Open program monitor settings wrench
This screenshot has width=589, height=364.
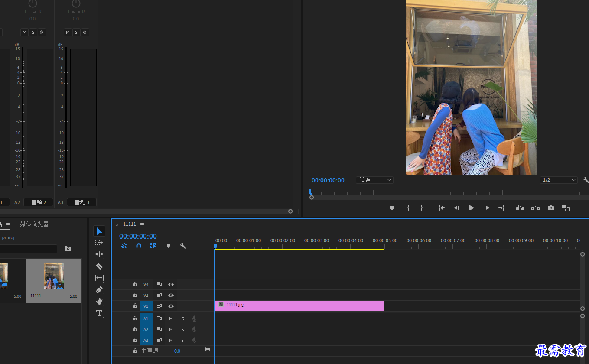tap(586, 180)
